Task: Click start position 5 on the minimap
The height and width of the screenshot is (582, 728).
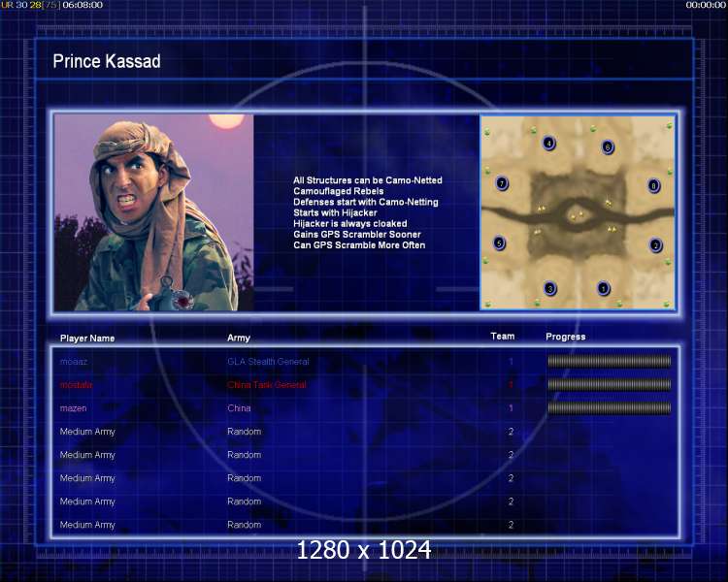Action: pos(499,242)
